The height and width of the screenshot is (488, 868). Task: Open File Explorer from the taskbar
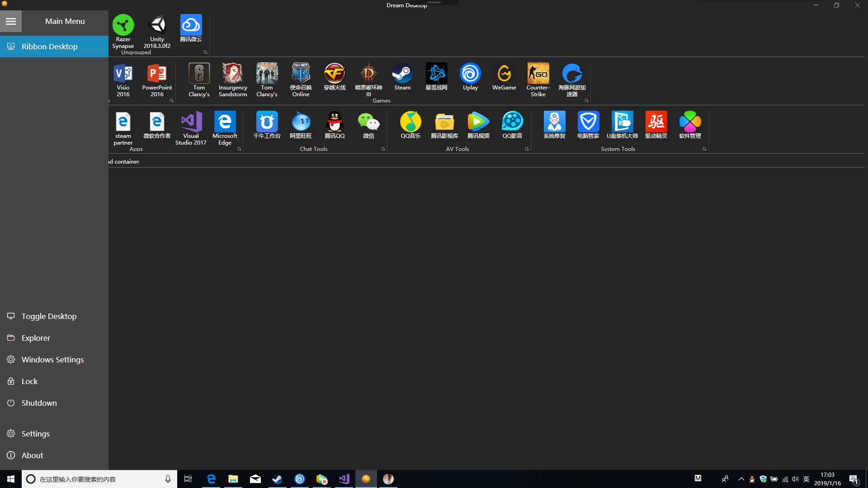click(x=233, y=479)
